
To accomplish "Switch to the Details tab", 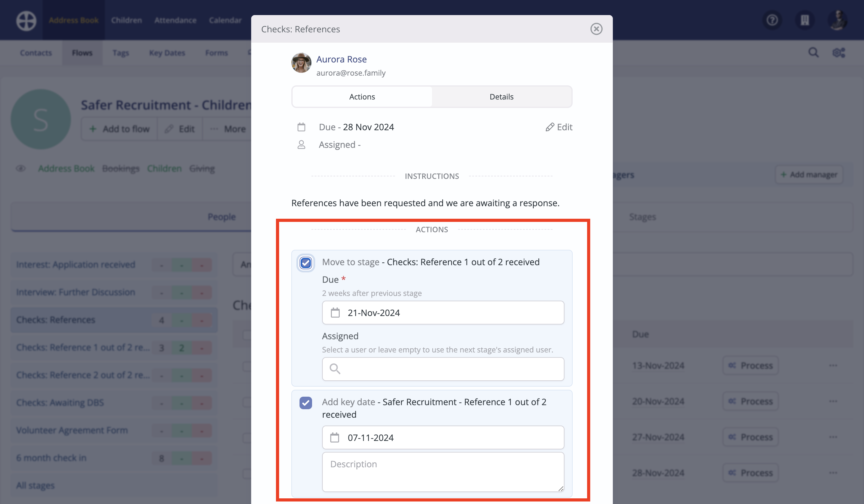I will click(x=501, y=97).
